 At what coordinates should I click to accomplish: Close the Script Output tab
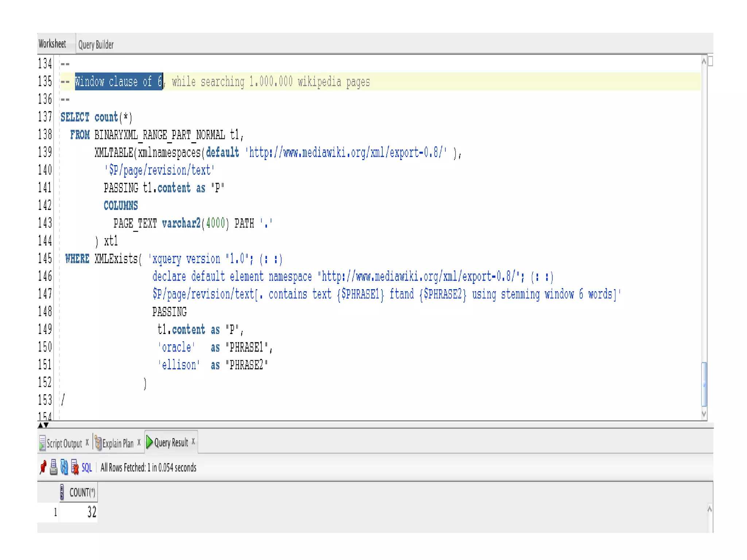click(x=87, y=442)
